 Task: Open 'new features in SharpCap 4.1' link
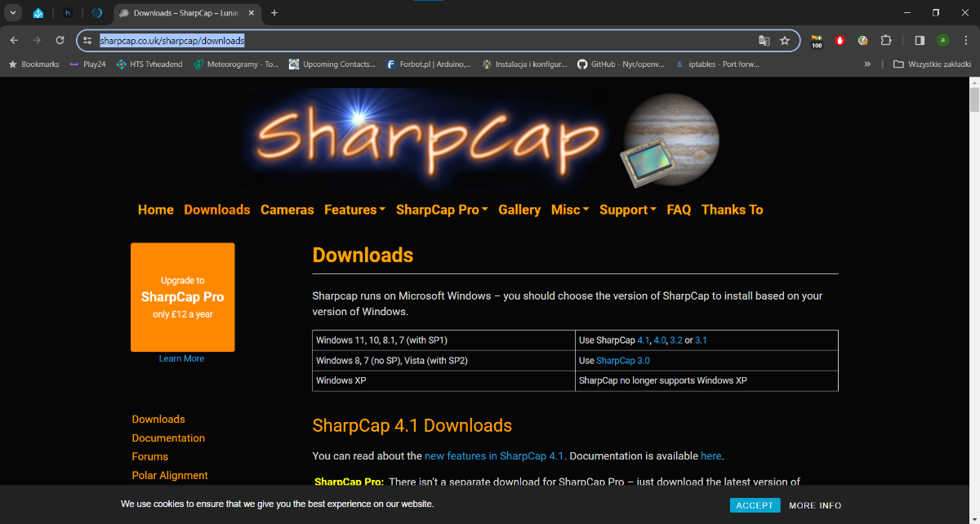click(494, 456)
